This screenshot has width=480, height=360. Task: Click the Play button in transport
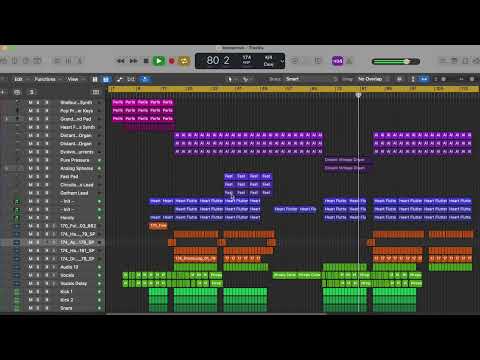[x=159, y=61]
